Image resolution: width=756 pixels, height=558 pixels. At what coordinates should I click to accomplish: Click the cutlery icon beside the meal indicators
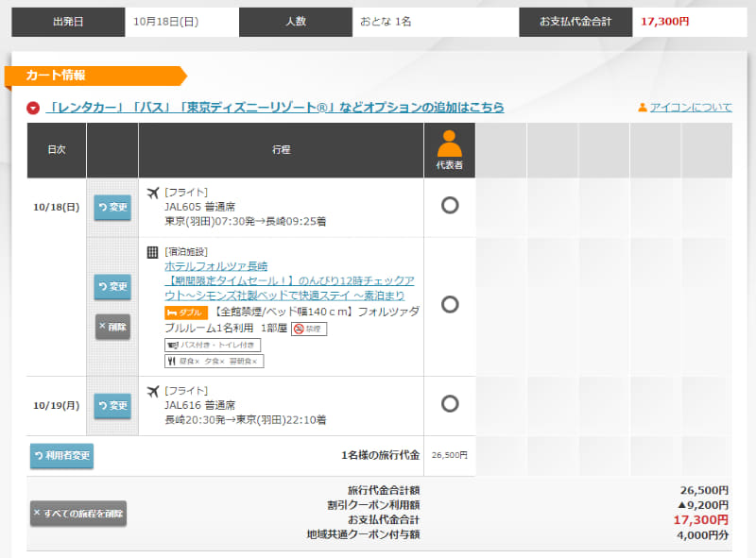coord(173,361)
